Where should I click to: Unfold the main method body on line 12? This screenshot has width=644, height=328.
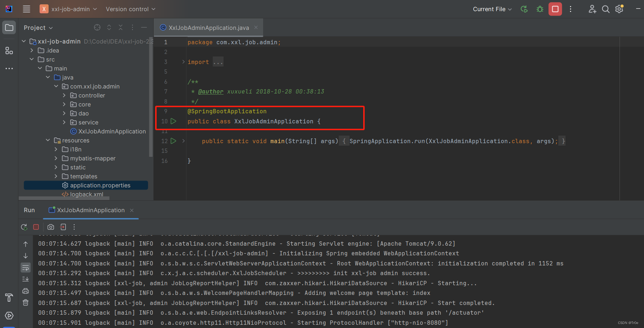(183, 141)
